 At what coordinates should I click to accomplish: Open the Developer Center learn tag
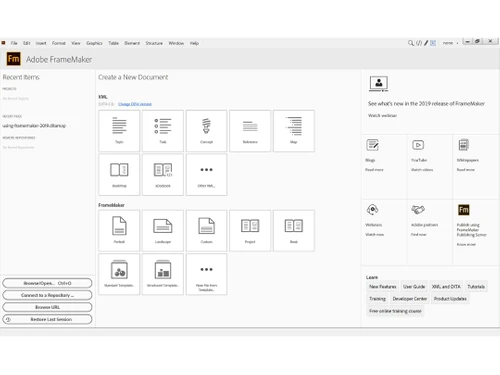pyautogui.click(x=410, y=299)
